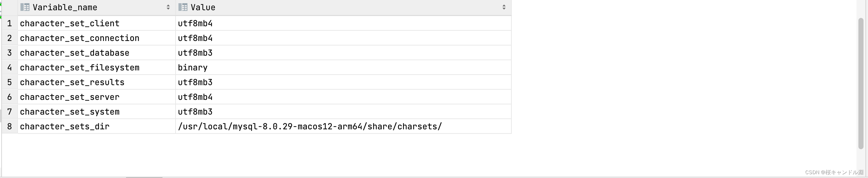
Task: Click the vertical scrollbar thumb
Action: (861, 83)
